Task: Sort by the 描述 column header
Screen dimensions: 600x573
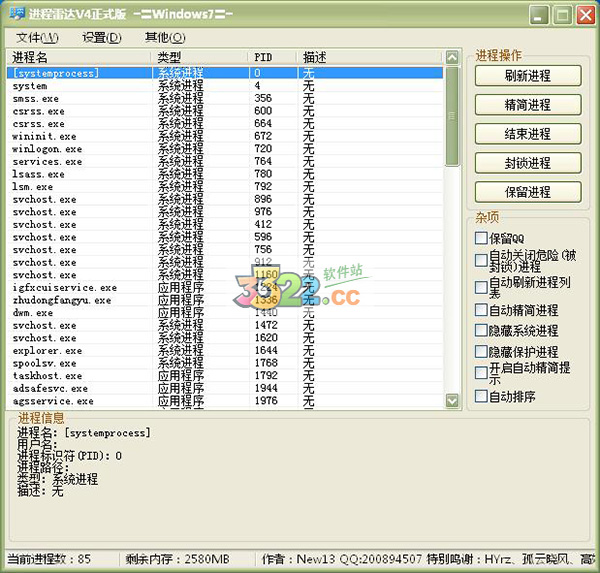Action: click(x=370, y=57)
